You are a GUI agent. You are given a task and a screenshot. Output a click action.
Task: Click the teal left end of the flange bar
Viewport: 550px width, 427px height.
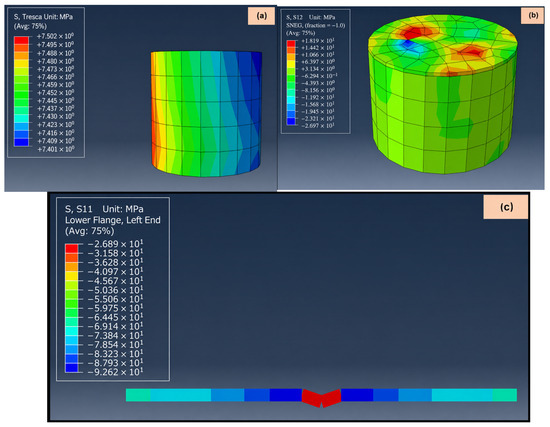click(138, 395)
